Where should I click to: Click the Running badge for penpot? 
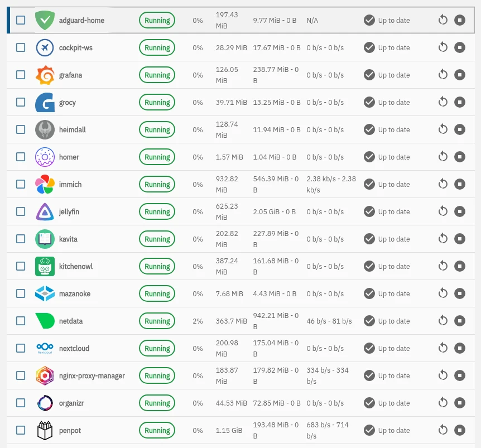coord(157,430)
